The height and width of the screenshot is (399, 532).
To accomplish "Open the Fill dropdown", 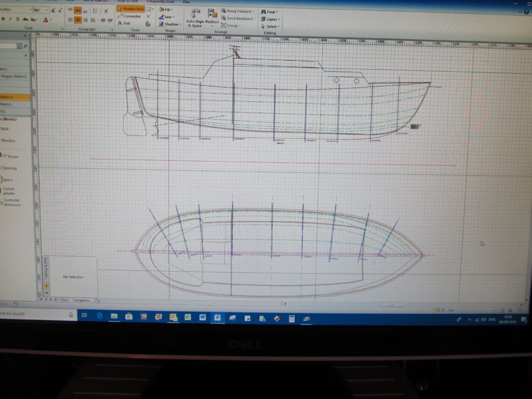I will 166,9.
